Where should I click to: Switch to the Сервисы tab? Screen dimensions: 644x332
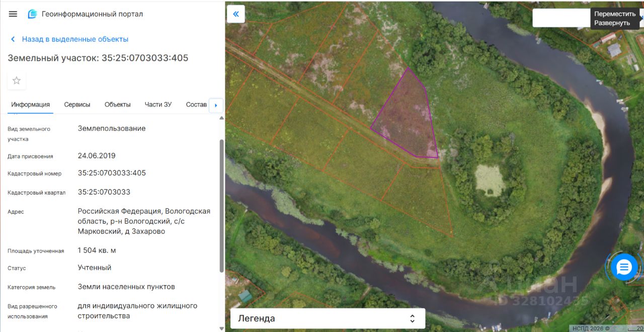pyautogui.click(x=77, y=105)
